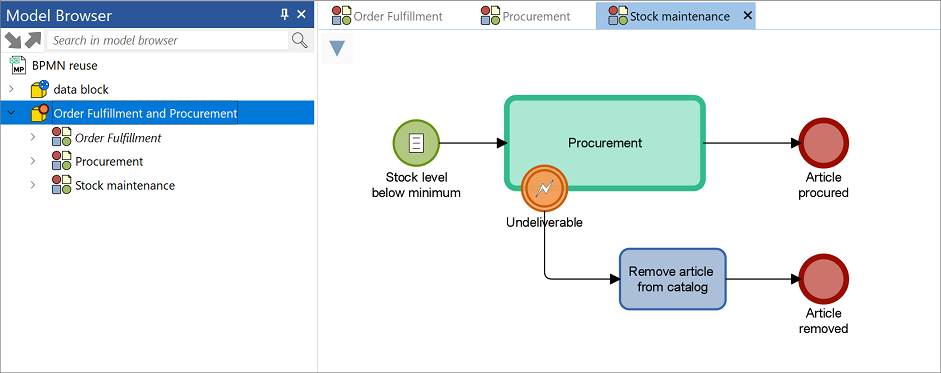Click Procurement diagram icon in tree
Image resolution: width=941 pixels, height=373 pixels.
tap(61, 161)
